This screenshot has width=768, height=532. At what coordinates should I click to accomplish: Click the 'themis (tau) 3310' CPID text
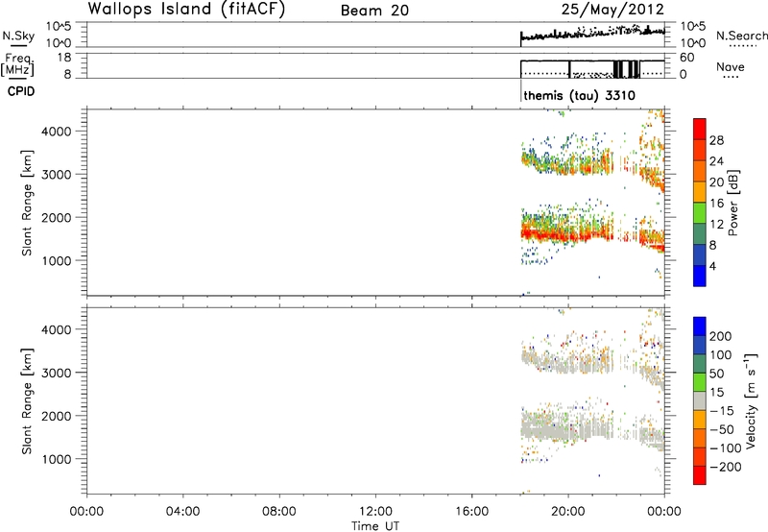point(580,95)
